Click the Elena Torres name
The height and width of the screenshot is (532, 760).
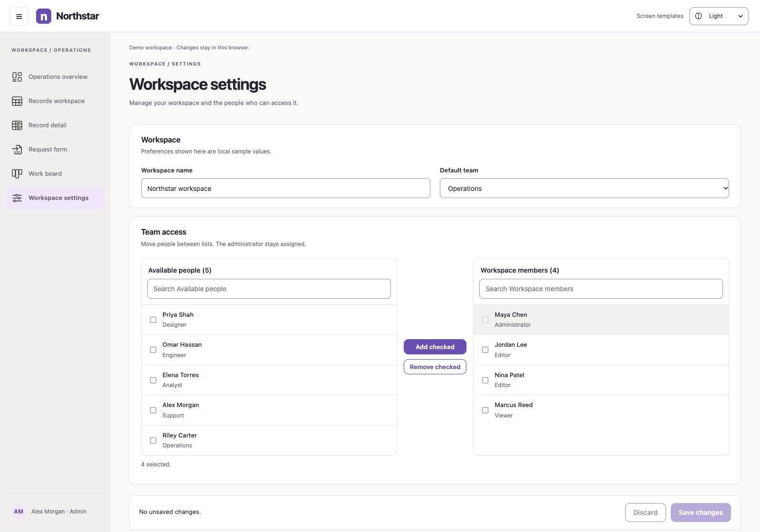click(180, 375)
